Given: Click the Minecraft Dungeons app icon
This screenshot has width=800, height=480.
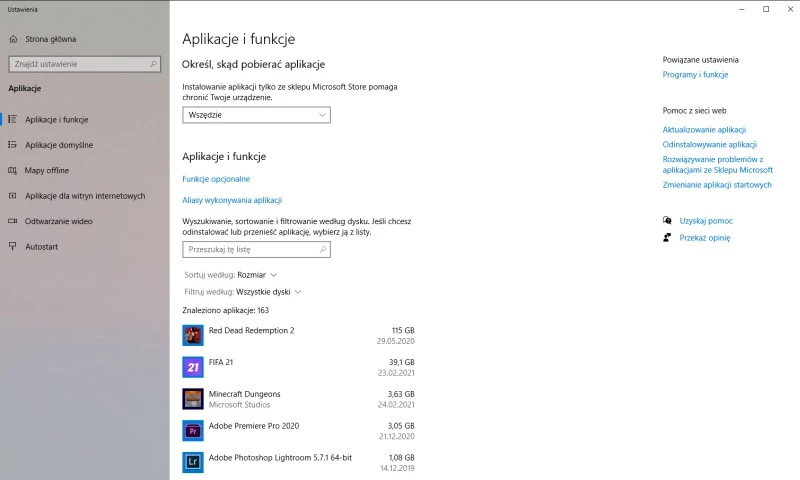Looking at the screenshot, I should pyautogui.click(x=193, y=399).
